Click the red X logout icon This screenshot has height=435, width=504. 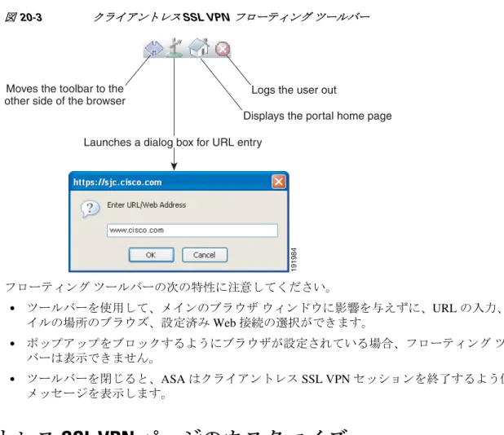(x=223, y=49)
